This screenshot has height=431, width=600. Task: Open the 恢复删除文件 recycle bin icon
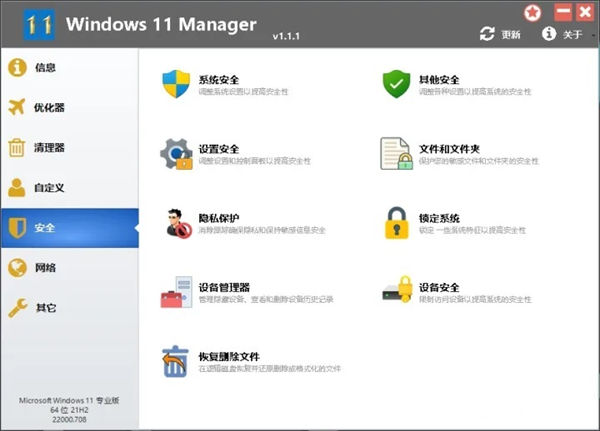tap(176, 362)
